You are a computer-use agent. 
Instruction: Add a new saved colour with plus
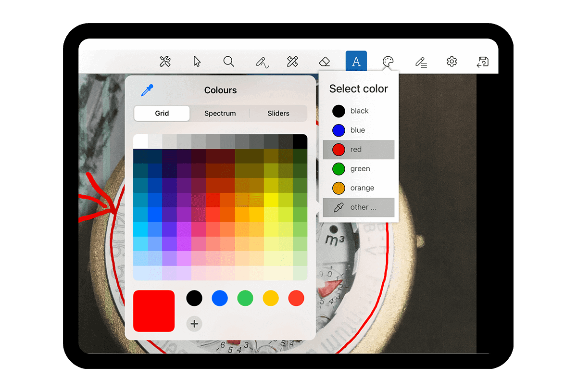coord(194,324)
